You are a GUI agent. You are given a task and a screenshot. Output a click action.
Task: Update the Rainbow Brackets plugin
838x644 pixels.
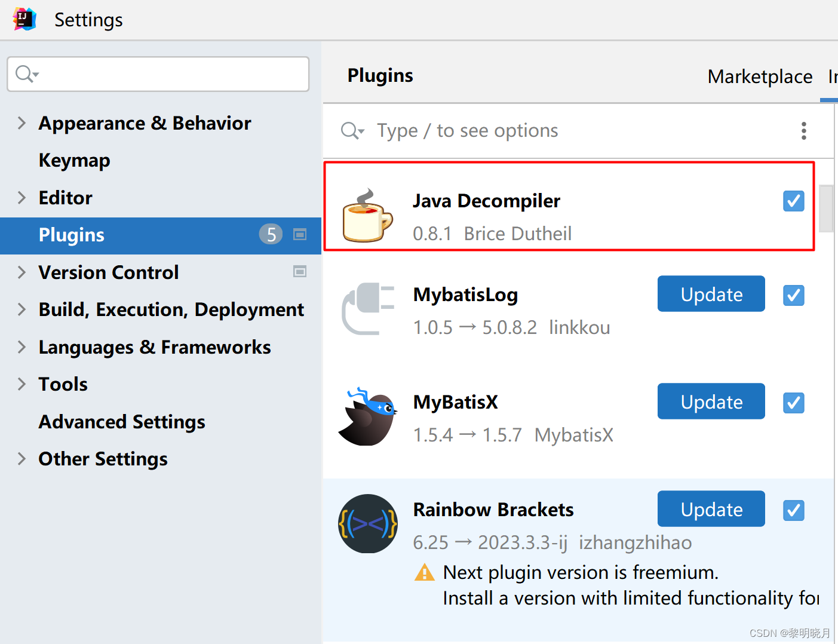(x=711, y=509)
